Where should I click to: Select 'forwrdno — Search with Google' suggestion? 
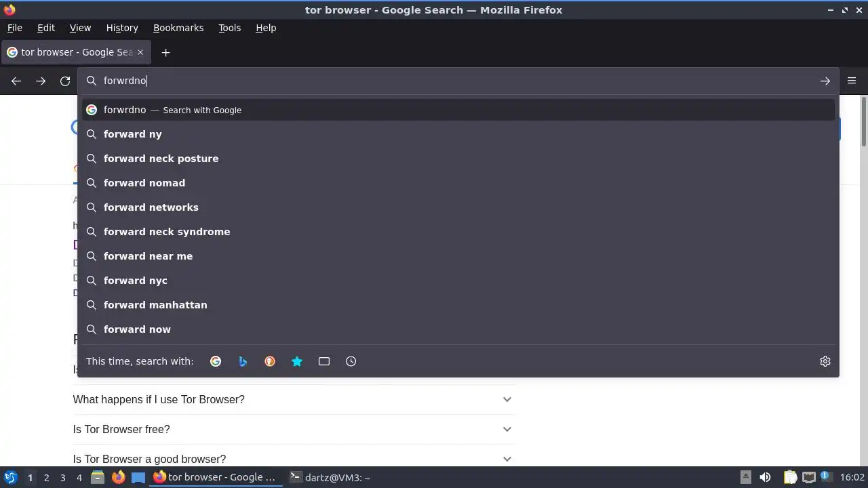[x=458, y=110]
